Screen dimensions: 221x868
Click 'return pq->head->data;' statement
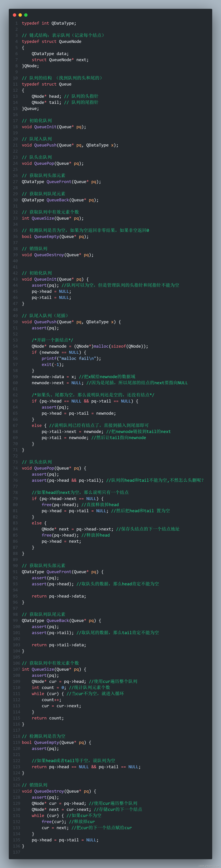[59, 596]
